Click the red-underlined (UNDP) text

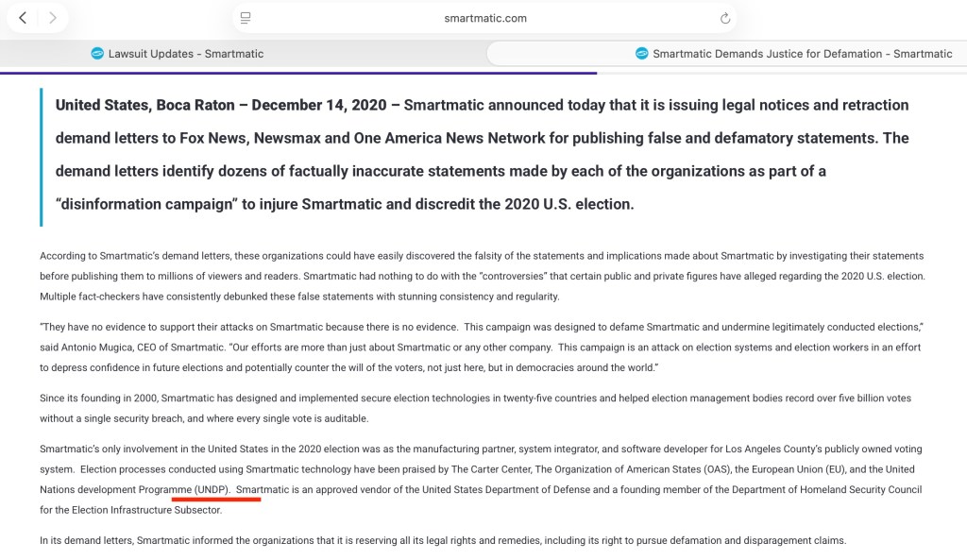(x=212, y=489)
